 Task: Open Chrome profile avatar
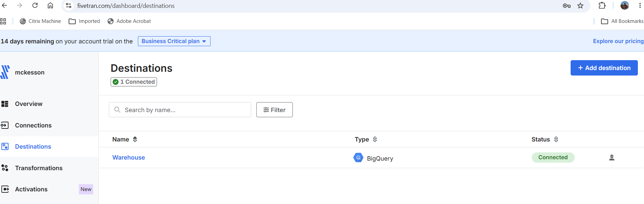625,5
